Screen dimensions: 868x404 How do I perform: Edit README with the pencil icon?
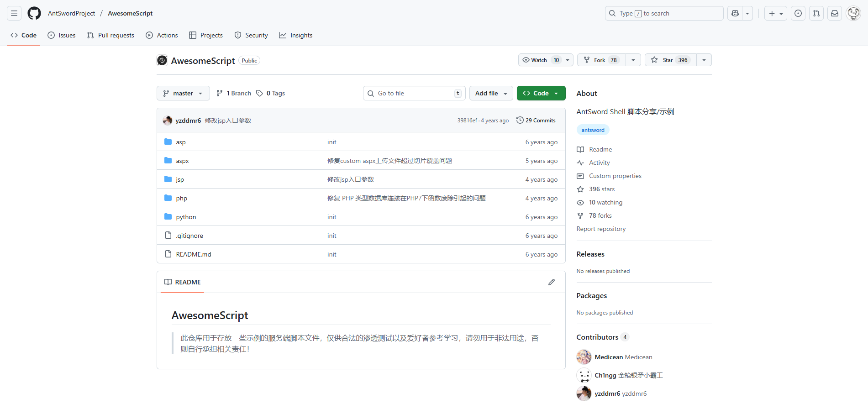coord(552,282)
